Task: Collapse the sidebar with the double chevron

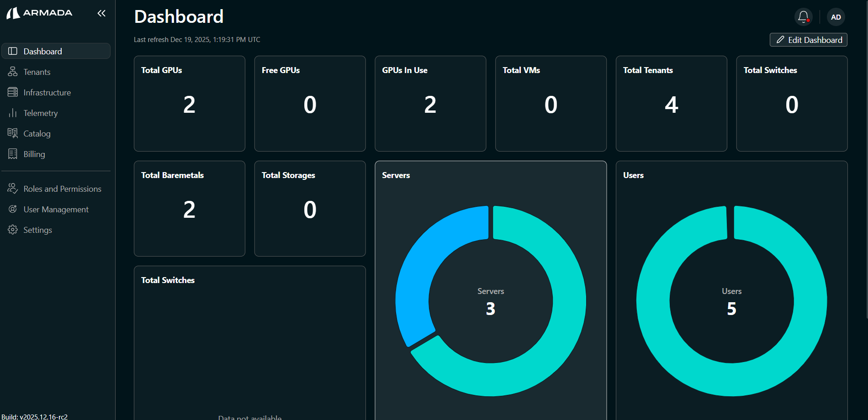Action: [101, 13]
